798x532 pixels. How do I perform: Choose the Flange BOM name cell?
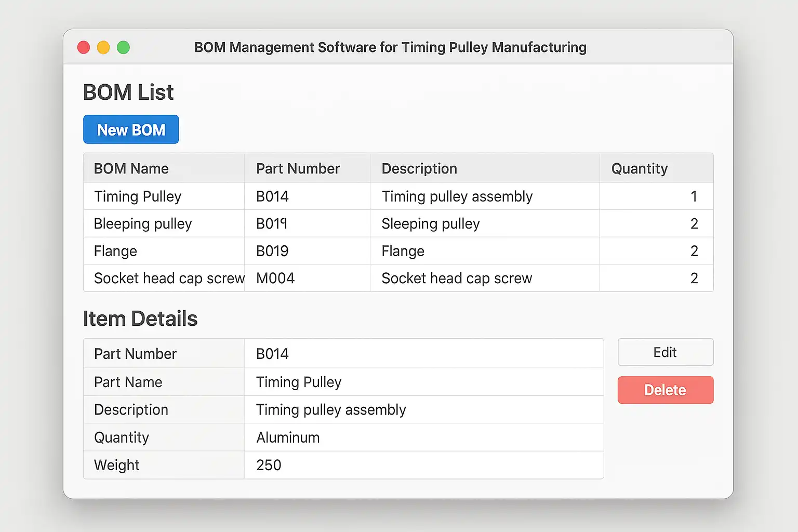pyautogui.click(x=115, y=251)
